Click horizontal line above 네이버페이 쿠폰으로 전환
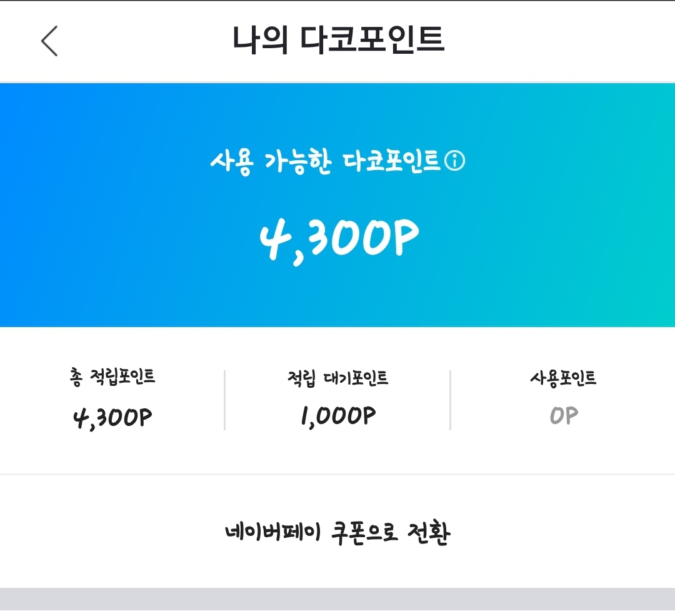The height and width of the screenshot is (616, 675). click(337, 475)
